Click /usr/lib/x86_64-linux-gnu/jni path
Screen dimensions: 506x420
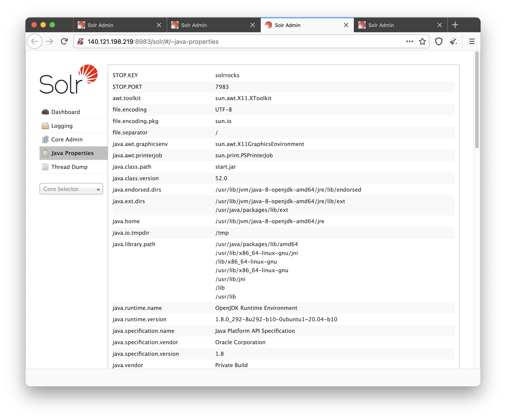(x=256, y=253)
